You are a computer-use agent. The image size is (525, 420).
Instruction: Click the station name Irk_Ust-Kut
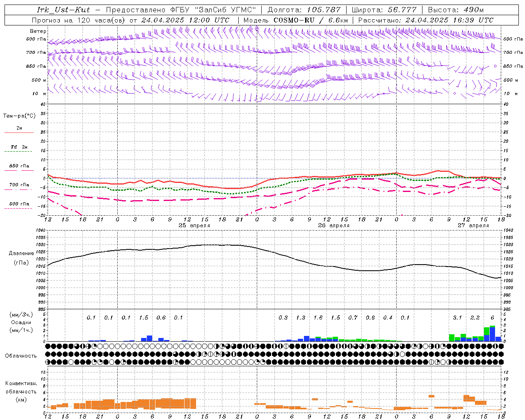tap(63, 10)
